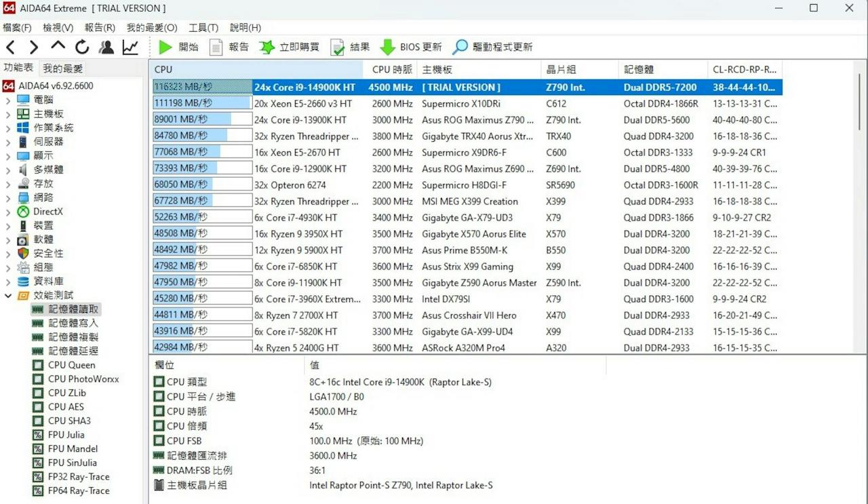Sort by the 主機板 column header
This screenshot has width=868, height=504.
(x=479, y=69)
